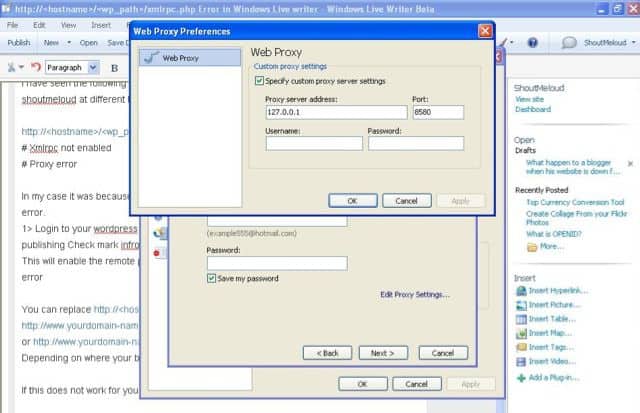Open the View menu

coord(69,25)
